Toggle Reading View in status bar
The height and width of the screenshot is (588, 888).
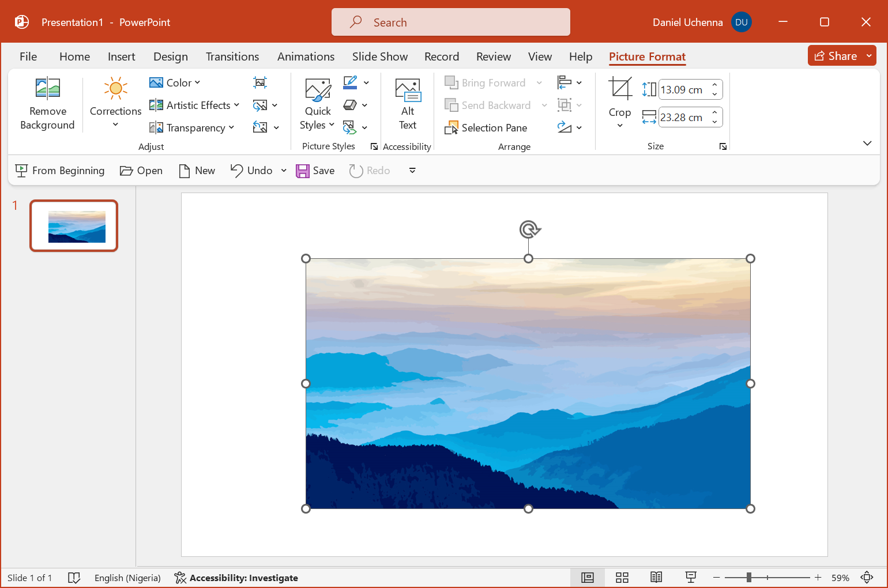point(656,578)
